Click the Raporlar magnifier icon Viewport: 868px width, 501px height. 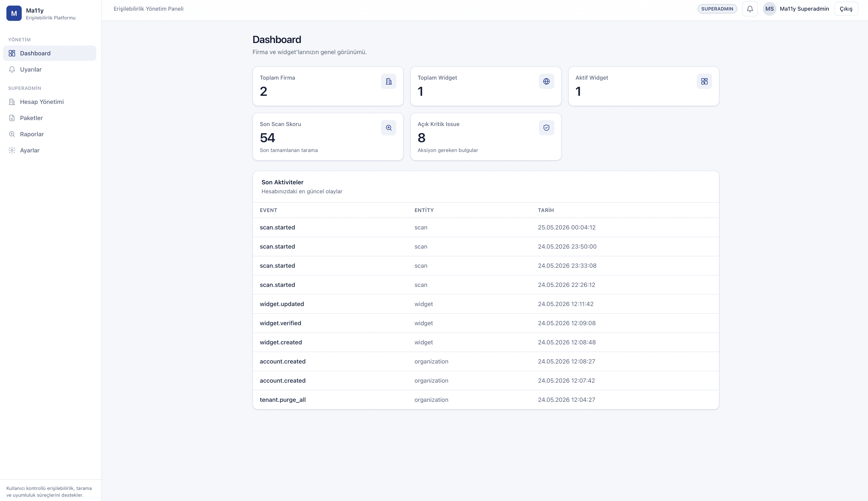pos(12,134)
